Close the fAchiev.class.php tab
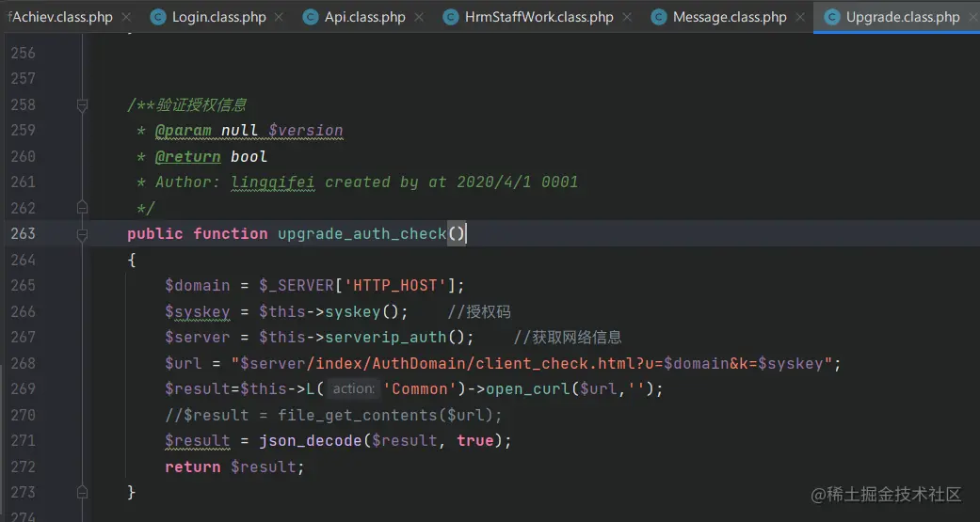980x522 pixels. pos(126,17)
